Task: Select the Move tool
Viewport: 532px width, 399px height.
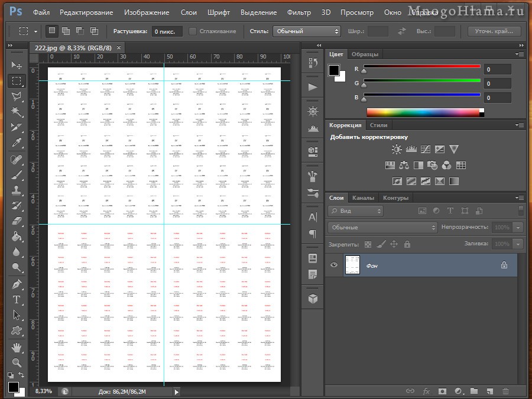Action: click(17, 65)
